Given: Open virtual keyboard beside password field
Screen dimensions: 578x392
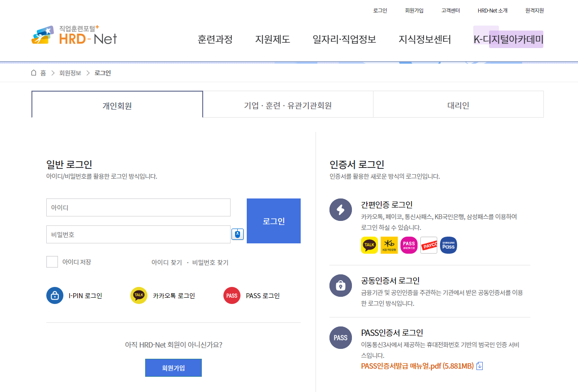Looking at the screenshot, I should point(237,234).
